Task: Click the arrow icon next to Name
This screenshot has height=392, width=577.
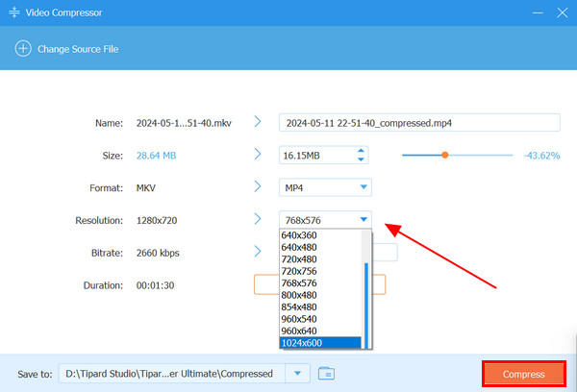Action: (258, 122)
